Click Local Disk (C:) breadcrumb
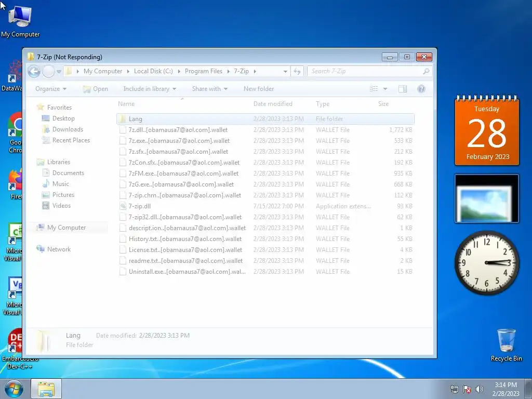Screen dimensions: 532x399 point(153,71)
